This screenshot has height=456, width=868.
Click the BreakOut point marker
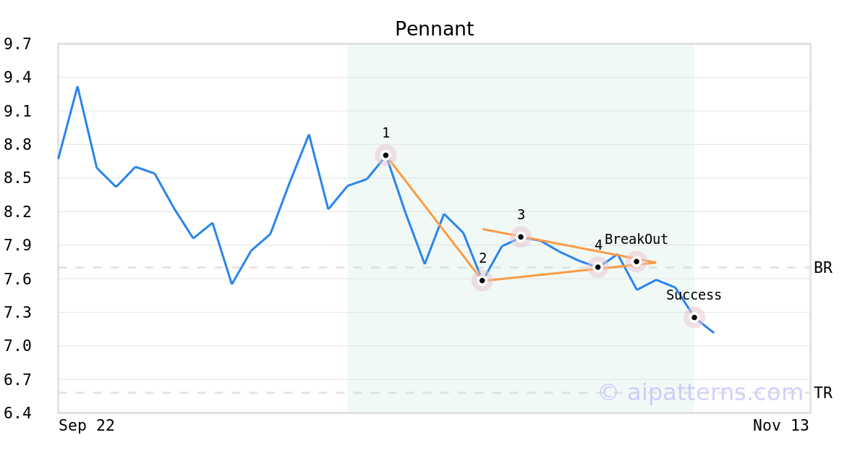coord(637,261)
